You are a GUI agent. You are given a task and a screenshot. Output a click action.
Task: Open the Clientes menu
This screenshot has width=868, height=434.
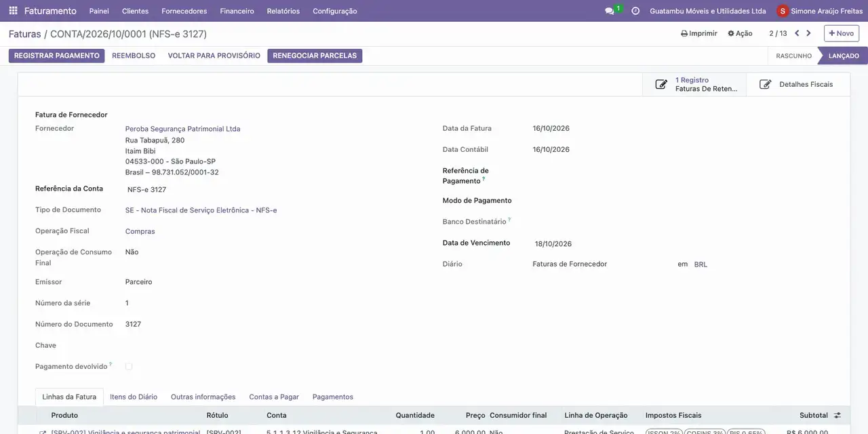click(x=135, y=11)
